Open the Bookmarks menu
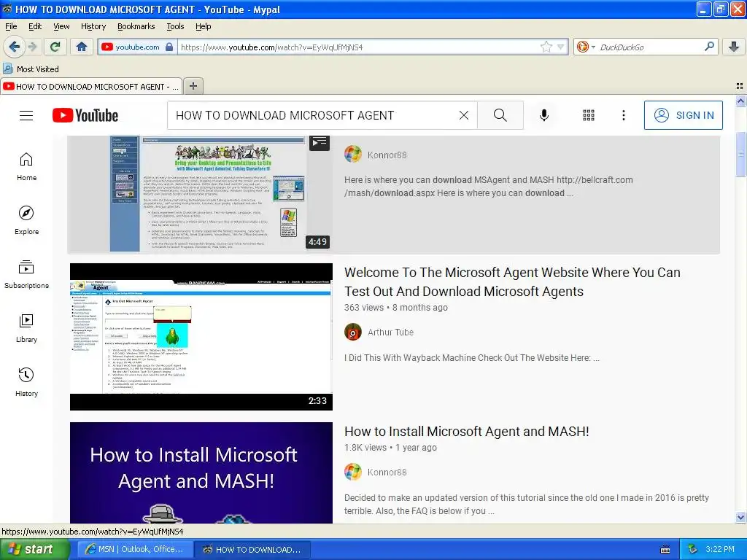Image resolution: width=747 pixels, height=560 pixels. click(136, 26)
